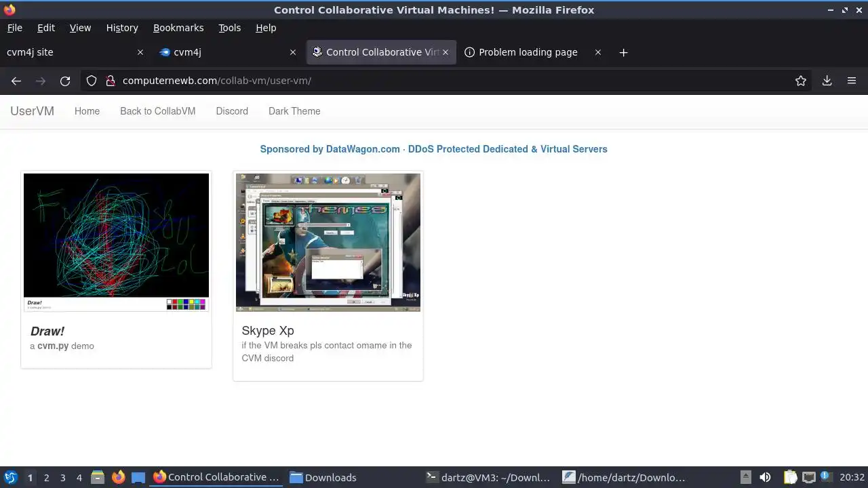This screenshot has width=868, height=488.
Task: Click the show desktop taskbar icon
Action: 138,477
